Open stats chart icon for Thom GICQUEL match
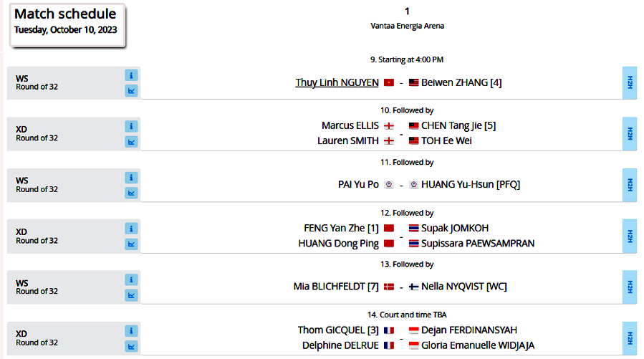 131,346
